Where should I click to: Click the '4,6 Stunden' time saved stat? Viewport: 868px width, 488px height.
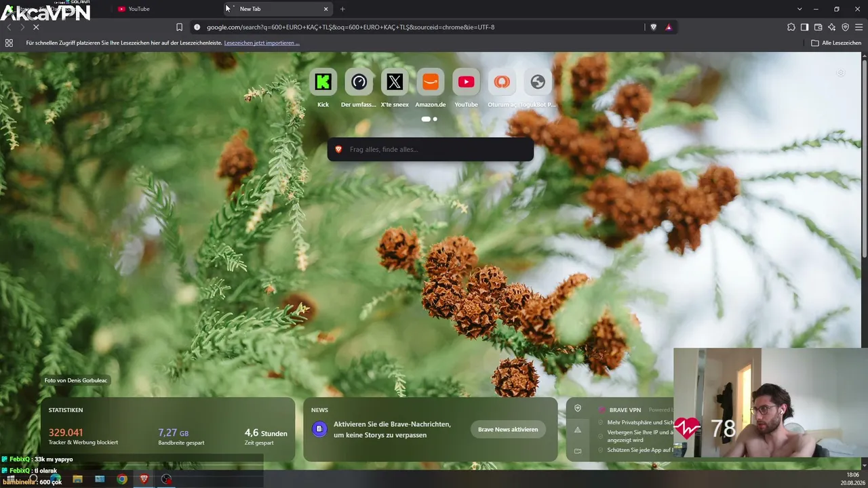point(266,432)
